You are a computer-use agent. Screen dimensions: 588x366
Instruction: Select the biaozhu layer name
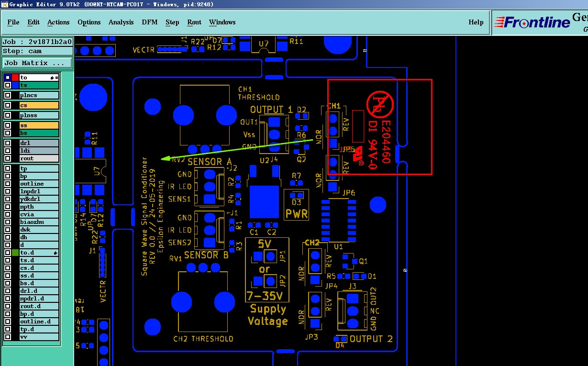39,222
